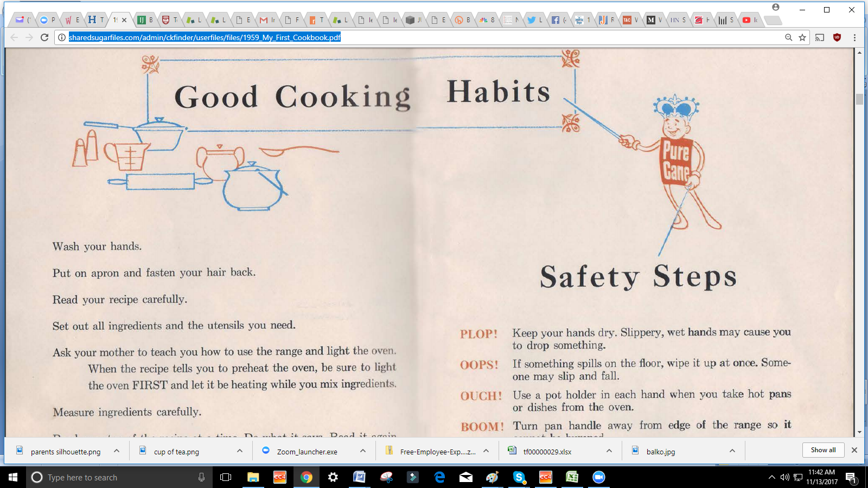The image size is (868, 488).
Task: Open the Zoom_launcher.exe download
Action: pos(307,452)
